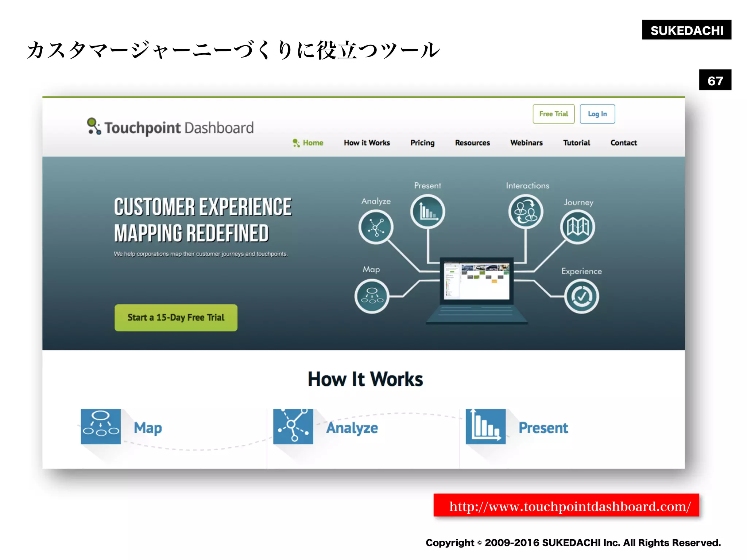Click the 'Interactions' label in the diagram
Screen dimensions: 747x560
coord(527,186)
